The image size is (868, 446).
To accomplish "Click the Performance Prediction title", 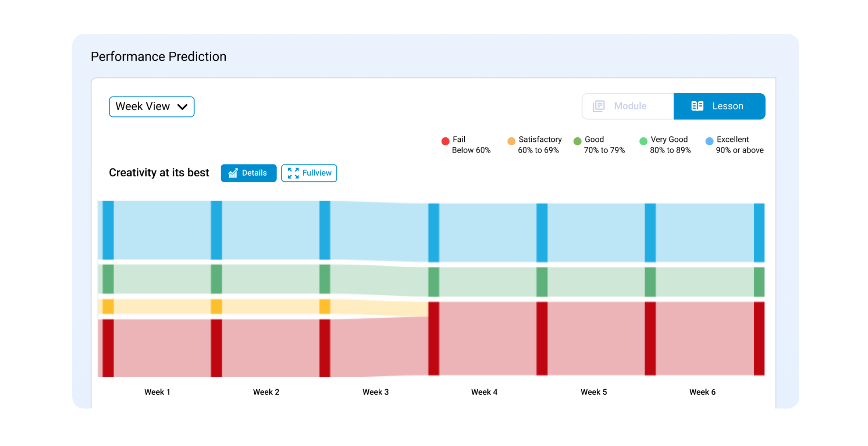I will 158,57.
